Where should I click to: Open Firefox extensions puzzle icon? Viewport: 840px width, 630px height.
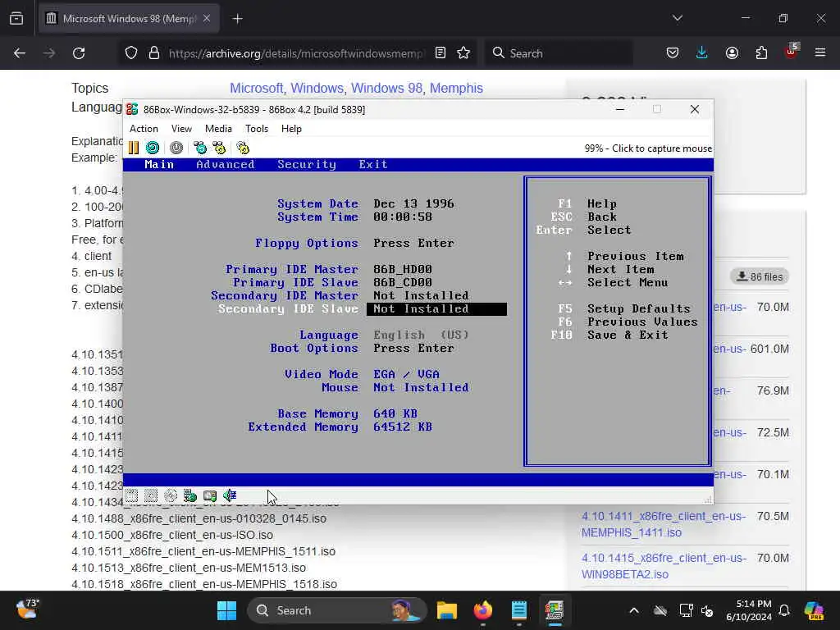pos(761,53)
